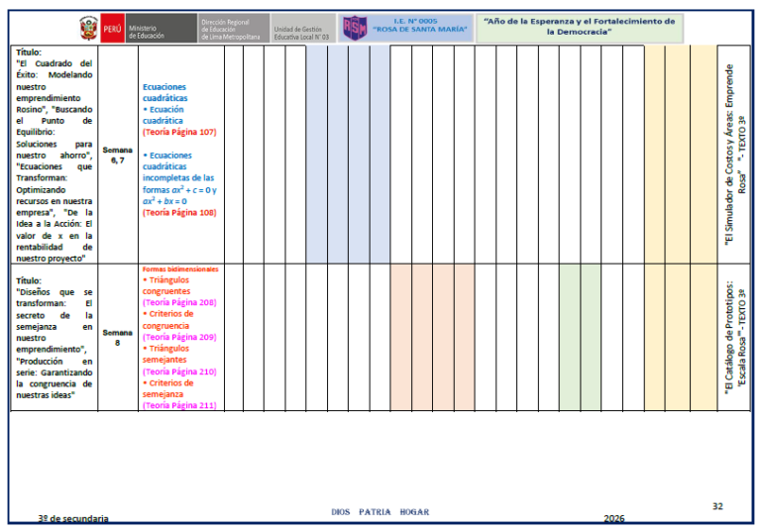The height and width of the screenshot is (532, 761).
Task: Click the 2026 year in the footer
Action: click(x=614, y=518)
